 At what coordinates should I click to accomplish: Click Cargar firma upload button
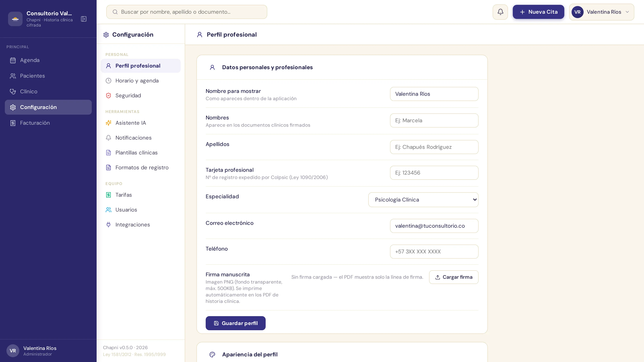pyautogui.click(x=453, y=277)
